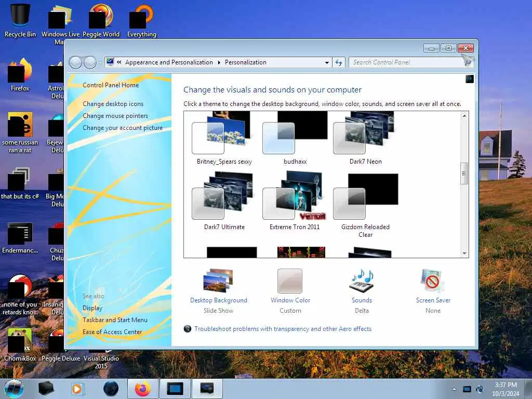Open Control Panel Home
532x399 pixels.
(111, 85)
